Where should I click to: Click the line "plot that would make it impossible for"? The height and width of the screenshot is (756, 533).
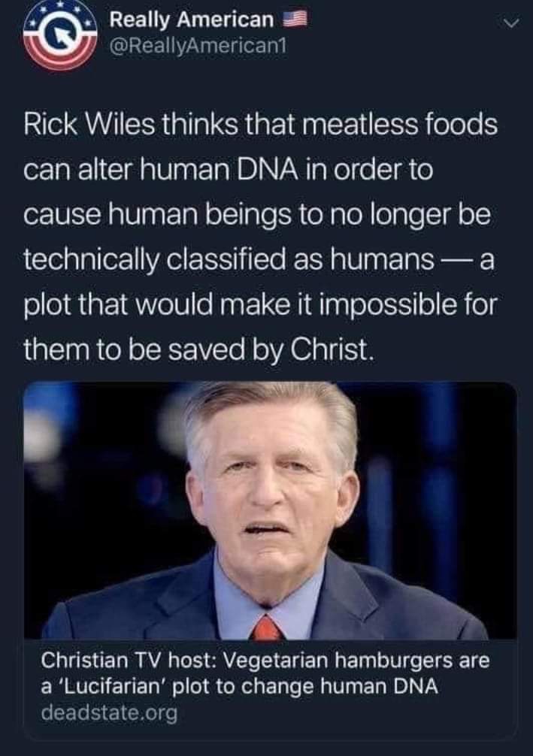[260, 305]
